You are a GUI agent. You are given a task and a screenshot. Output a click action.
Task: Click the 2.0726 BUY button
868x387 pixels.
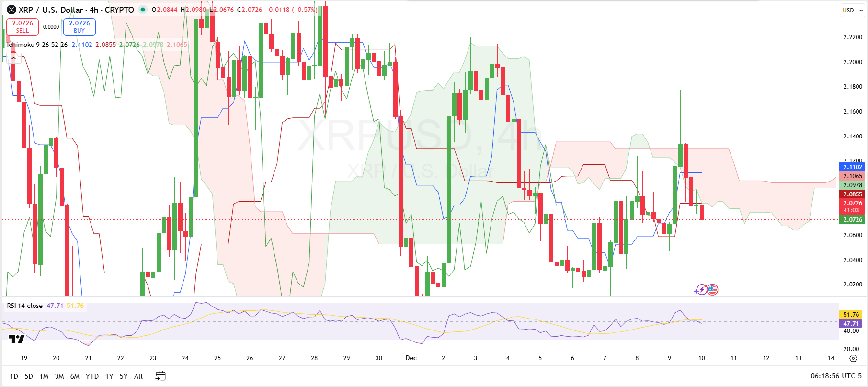80,27
